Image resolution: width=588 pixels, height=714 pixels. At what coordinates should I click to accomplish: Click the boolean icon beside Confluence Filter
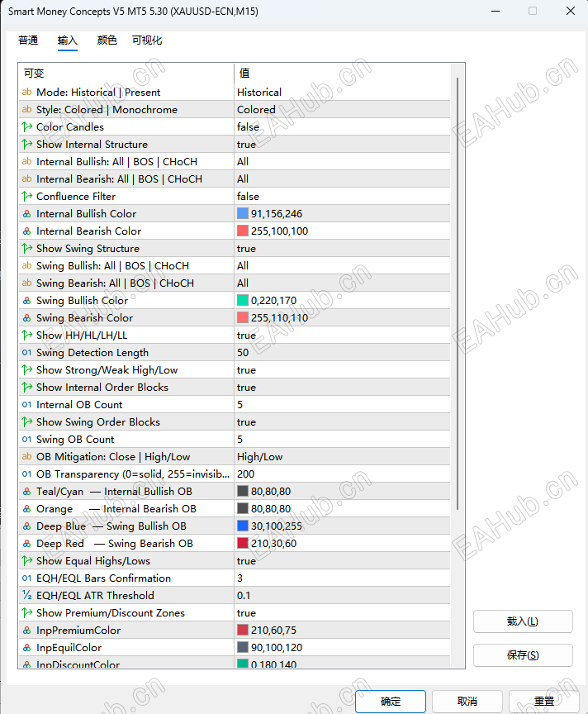27,196
